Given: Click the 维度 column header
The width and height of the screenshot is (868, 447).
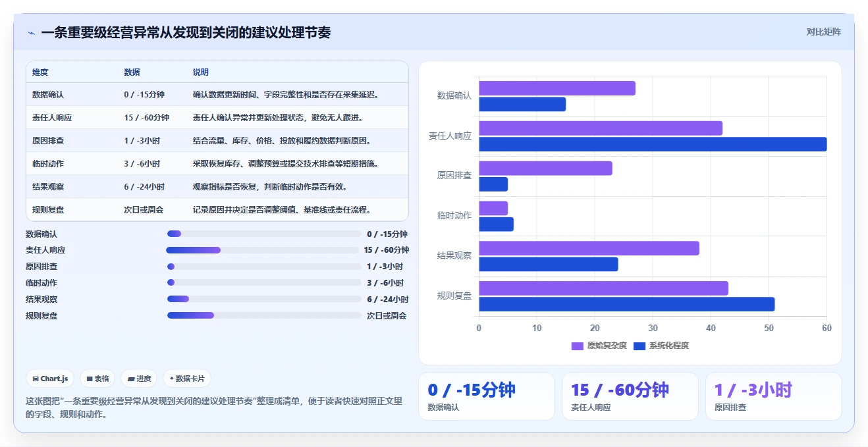Looking at the screenshot, I should (40, 72).
